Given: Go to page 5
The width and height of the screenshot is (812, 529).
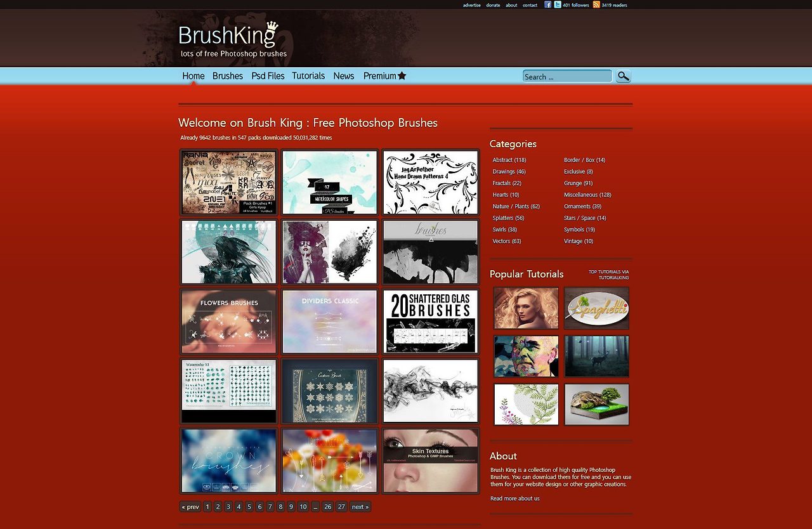Looking at the screenshot, I should (x=249, y=507).
